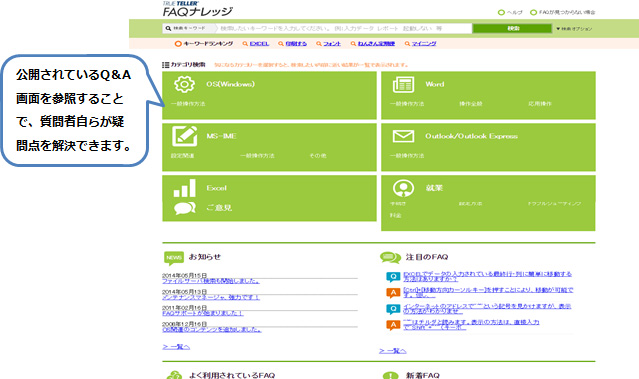This screenshot has width=639, height=379.
Task: Open 一般操作方法 under OS(Windows)
Action: [x=188, y=104]
